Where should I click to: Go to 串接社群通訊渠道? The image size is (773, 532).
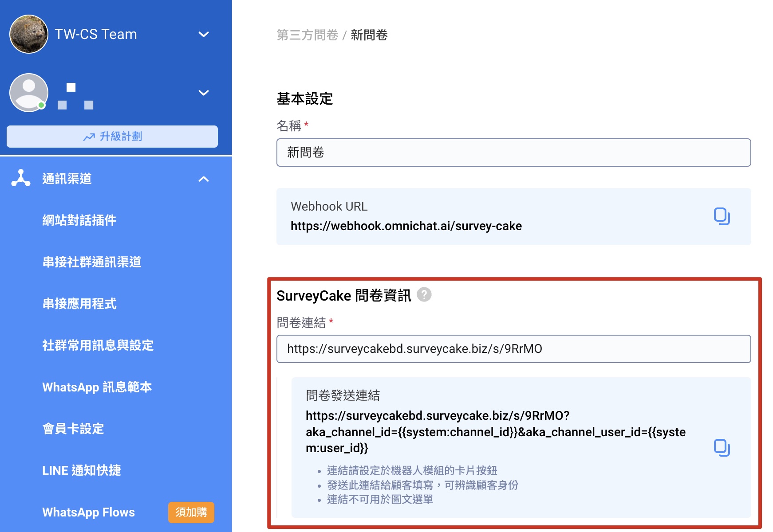pos(92,262)
